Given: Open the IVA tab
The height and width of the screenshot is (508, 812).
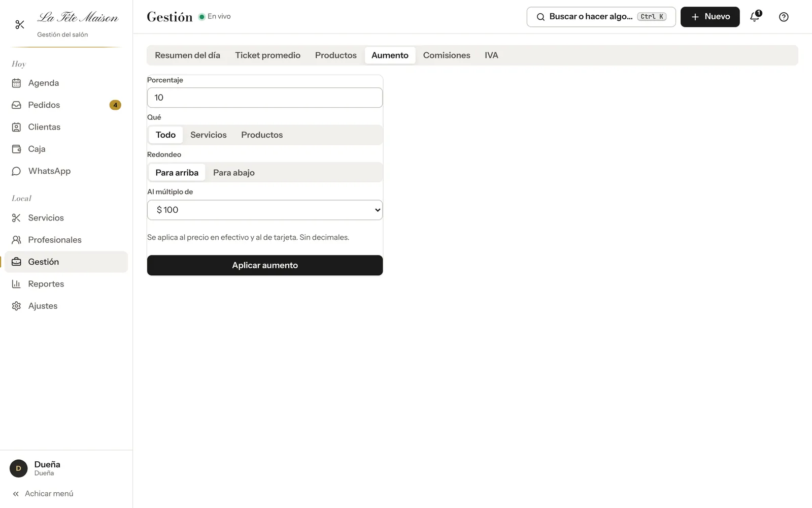Looking at the screenshot, I should coord(491,55).
